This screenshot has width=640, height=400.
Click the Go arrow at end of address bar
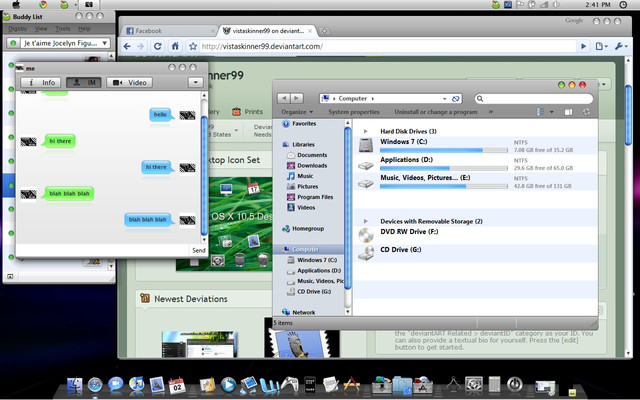pyautogui.click(x=584, y=46)
